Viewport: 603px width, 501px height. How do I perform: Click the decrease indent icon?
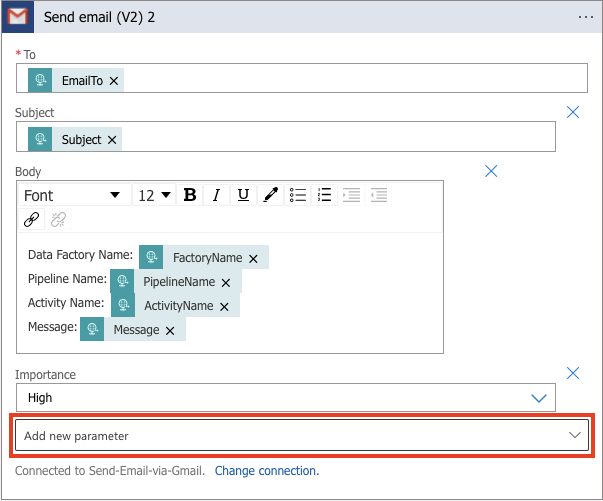351,195
